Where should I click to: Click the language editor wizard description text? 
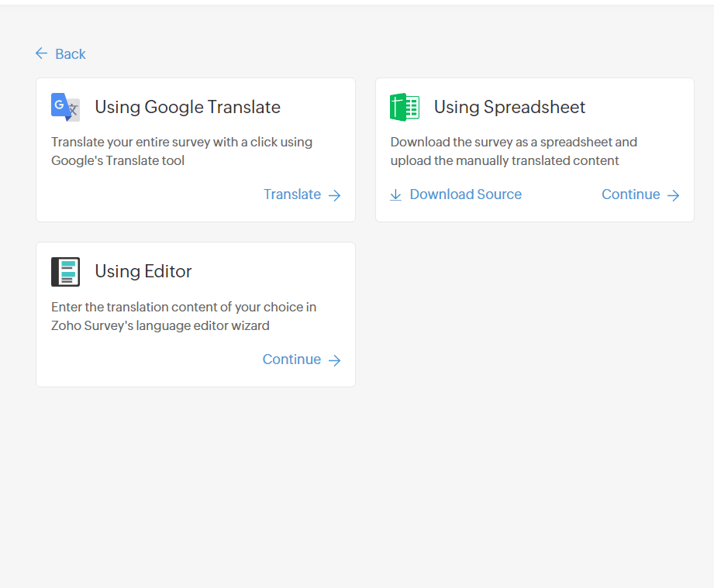click(x=184, y=316)
